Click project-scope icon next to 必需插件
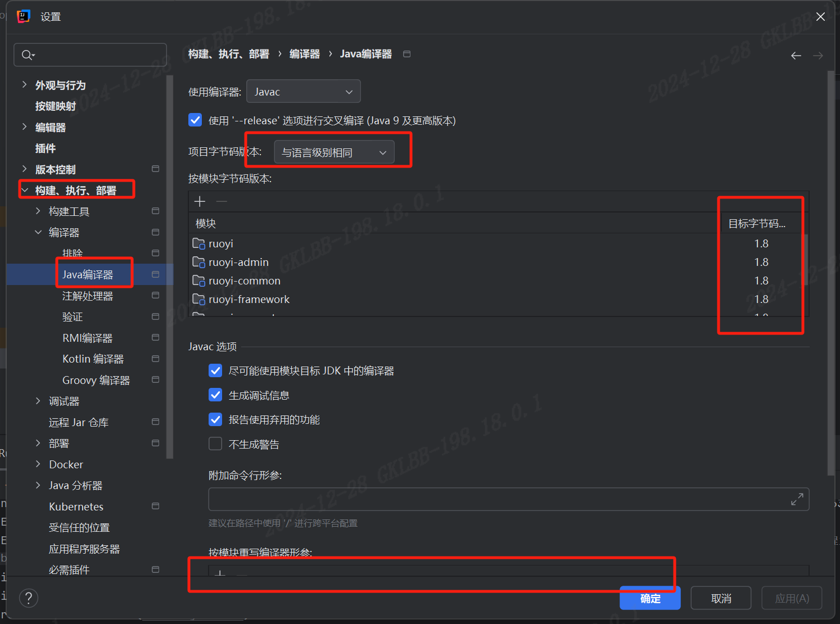Image resolution: width=840 pixels, height=624 pixels. (156, 569)
